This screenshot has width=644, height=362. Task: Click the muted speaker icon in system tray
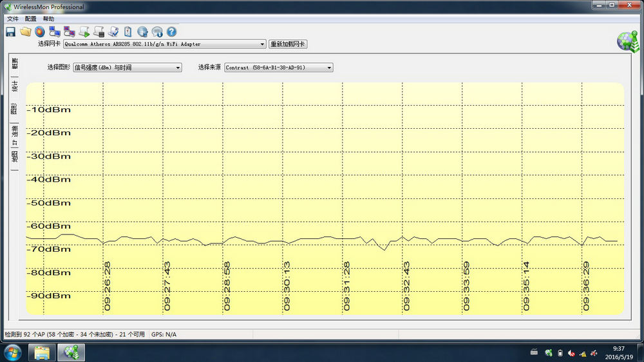coord(571,353)
